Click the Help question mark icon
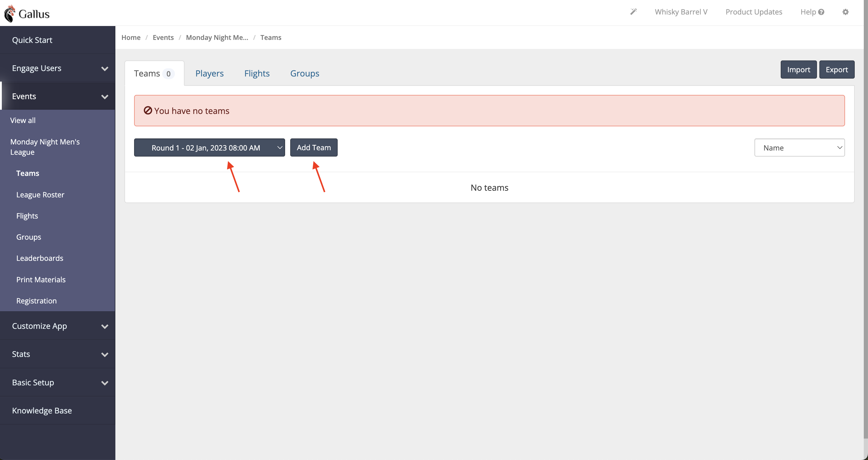The width and height of the screenshot is (868, 460). [821, 12]
